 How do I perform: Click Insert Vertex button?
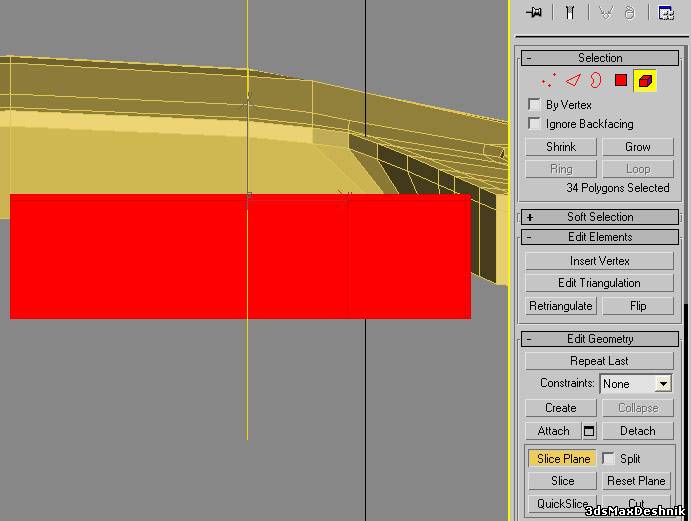[x=599, y=261]
